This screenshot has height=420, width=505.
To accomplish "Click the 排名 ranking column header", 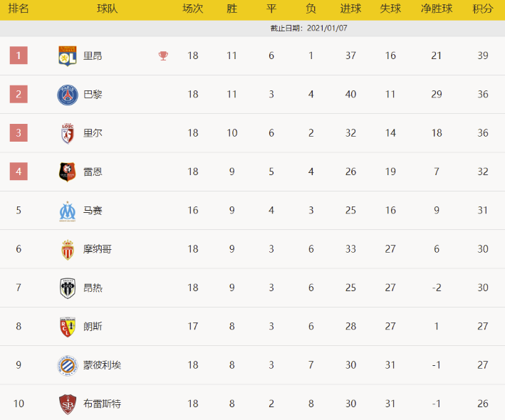I will tap(19, 9).
